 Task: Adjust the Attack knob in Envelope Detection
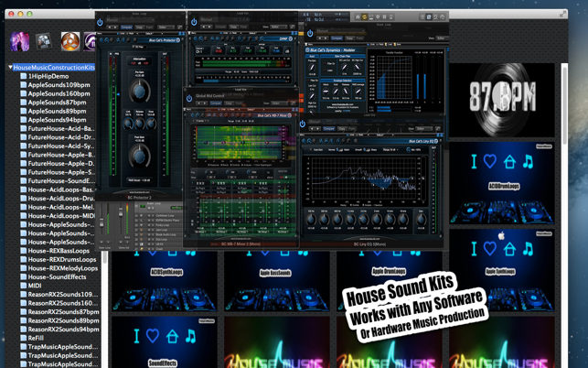coord(326,92)
